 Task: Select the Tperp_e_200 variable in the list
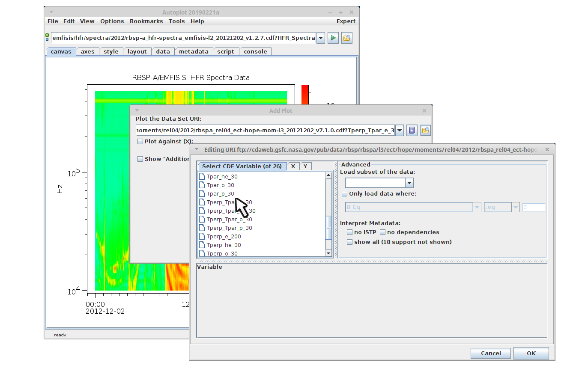click(x=224, y=237)
